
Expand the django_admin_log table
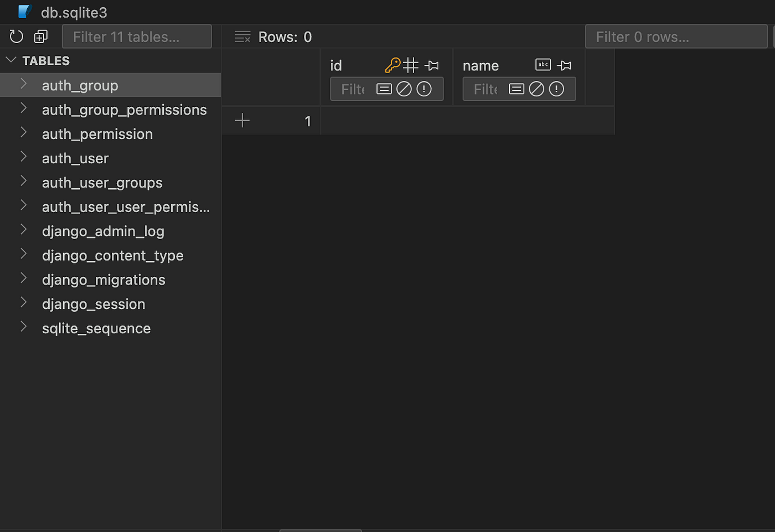pos(23,230)
